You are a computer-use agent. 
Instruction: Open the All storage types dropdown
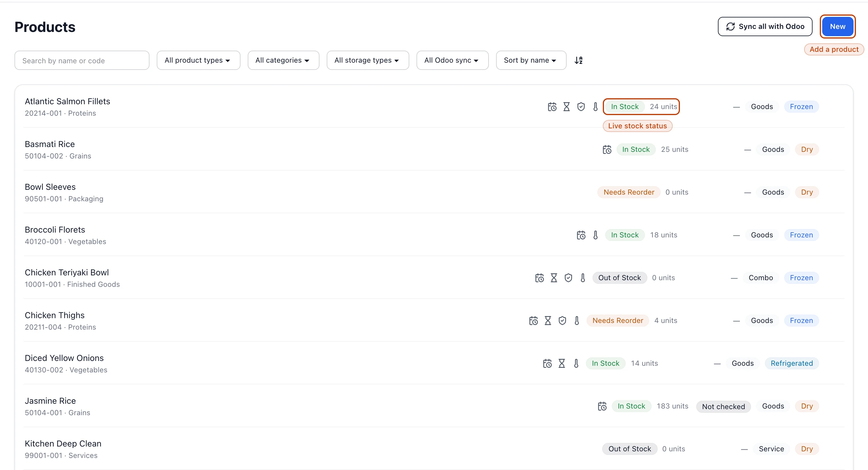coord(368,60)
